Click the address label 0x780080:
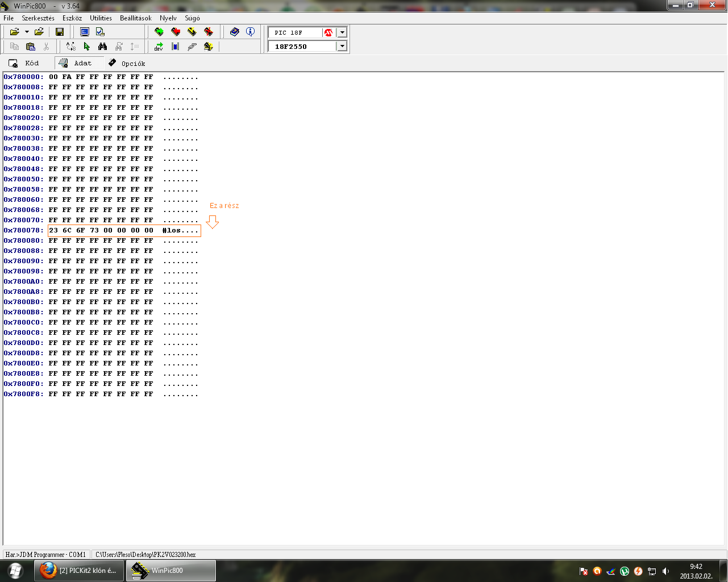 point(24,240)
